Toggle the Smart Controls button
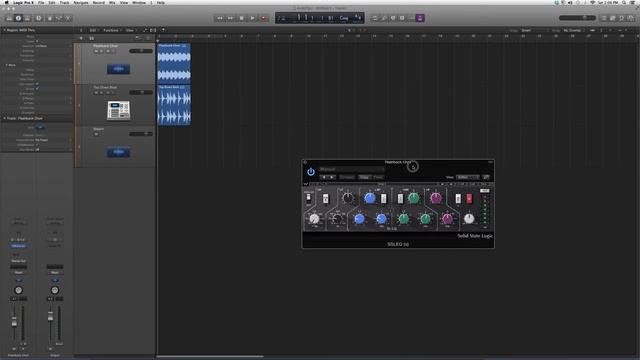 click(50, 18)
